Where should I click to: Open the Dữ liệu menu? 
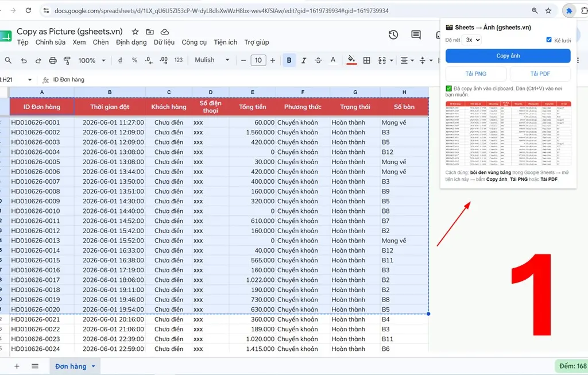[x=164, y=42]
